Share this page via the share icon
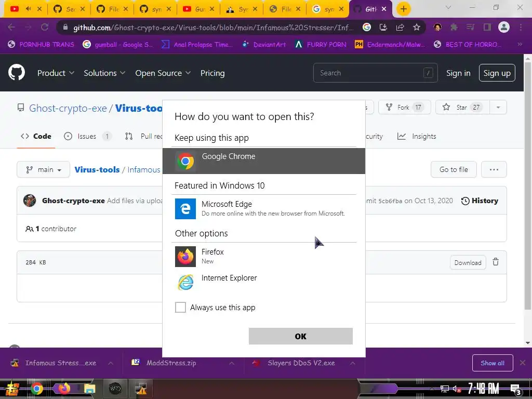Screen dimensions: 532x399 400,27
